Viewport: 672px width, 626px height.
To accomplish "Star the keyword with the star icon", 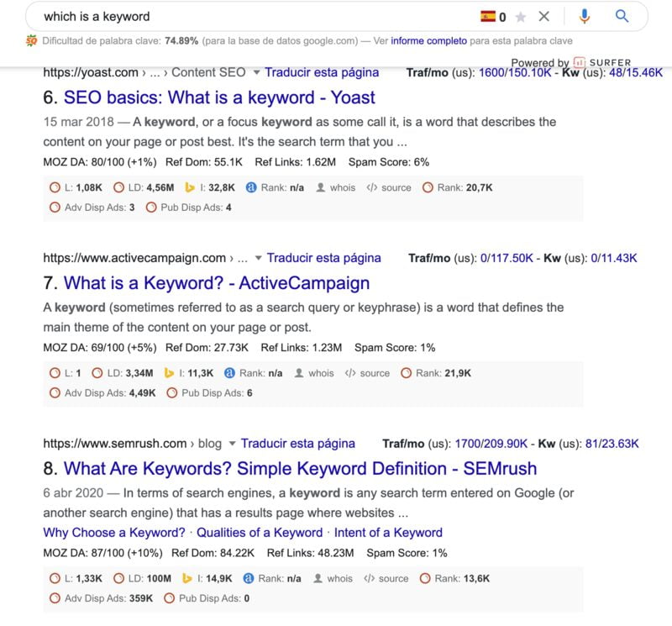I will (521, 17).
